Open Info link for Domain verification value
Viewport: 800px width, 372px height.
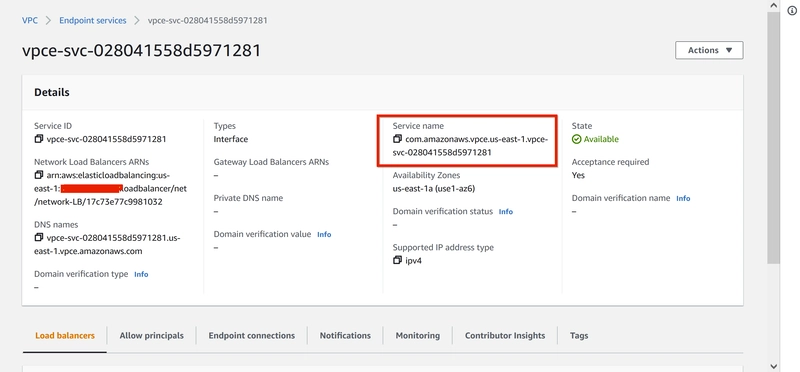coord(324,235)
